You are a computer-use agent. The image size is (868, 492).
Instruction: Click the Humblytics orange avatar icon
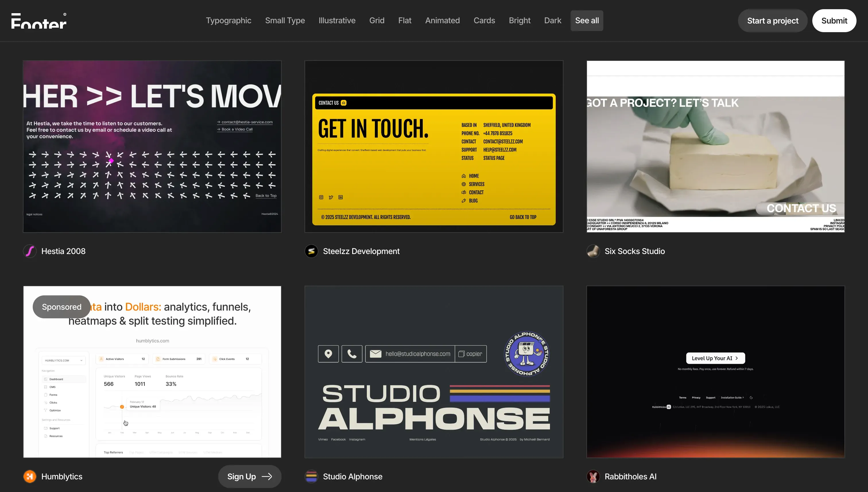(x=30, y=476)
